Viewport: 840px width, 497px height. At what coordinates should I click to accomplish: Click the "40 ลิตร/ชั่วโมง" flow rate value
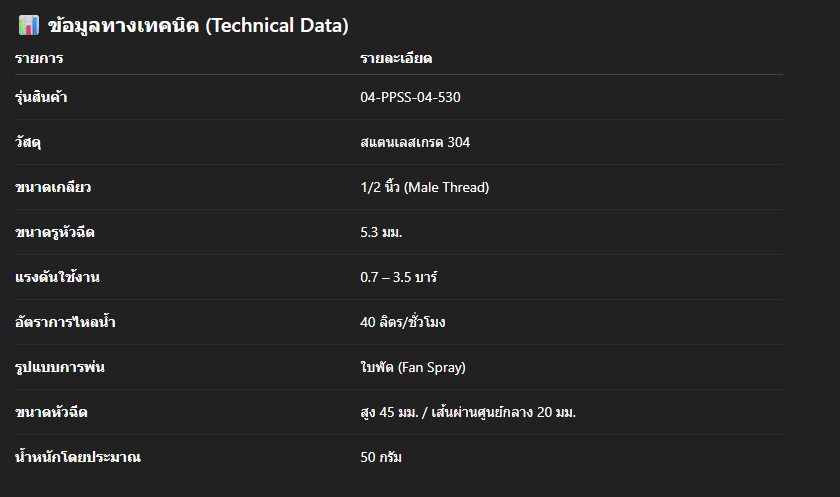pyautogui.click(x=403, y=322)
